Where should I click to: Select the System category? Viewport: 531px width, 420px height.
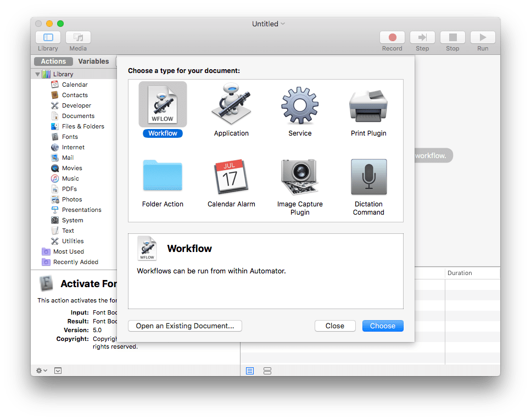pos(72,221)
